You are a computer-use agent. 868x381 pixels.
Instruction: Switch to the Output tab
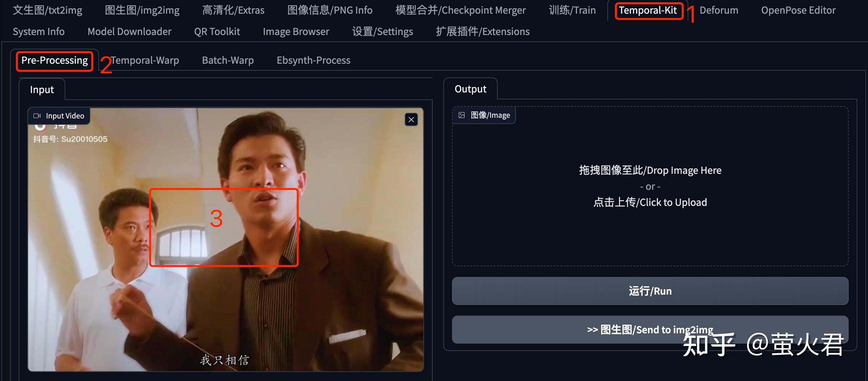(470, 89)
